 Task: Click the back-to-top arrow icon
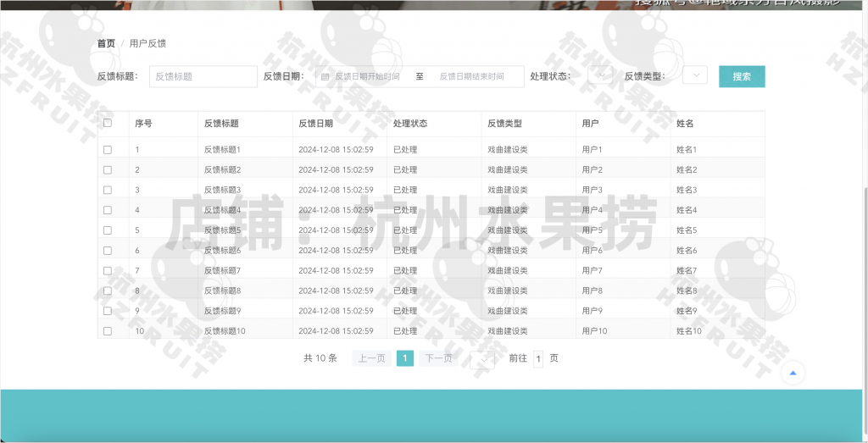793,374
